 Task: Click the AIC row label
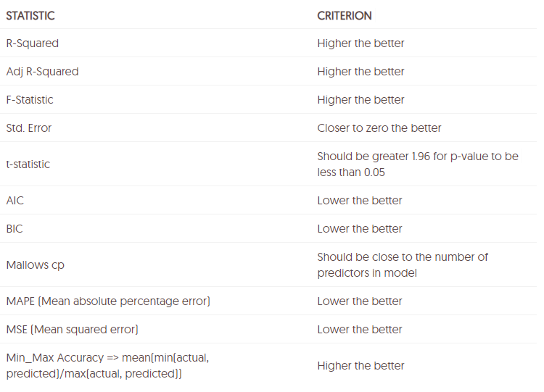click(15, 201)
